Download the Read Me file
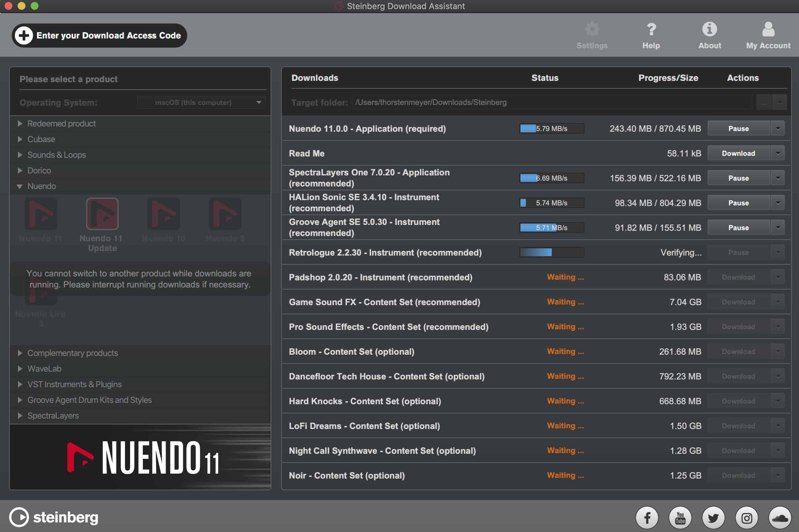 tap(738, 153)
